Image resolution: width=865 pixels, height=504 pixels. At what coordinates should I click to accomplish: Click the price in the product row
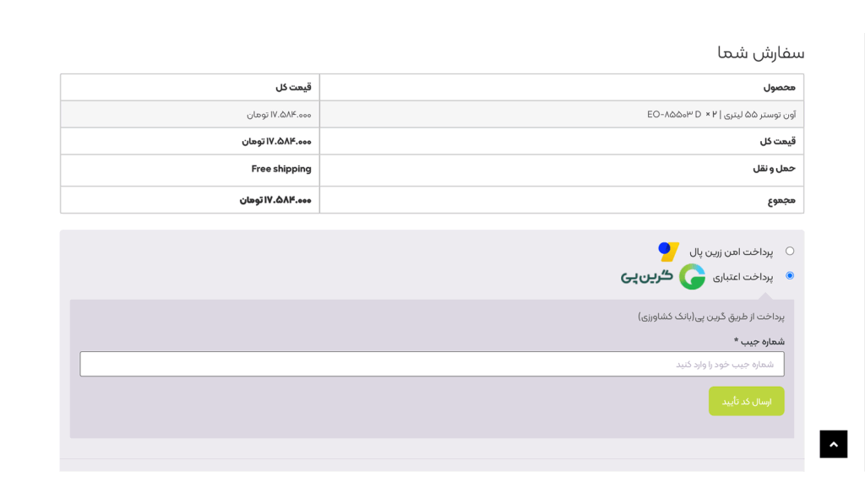(279, 114)
